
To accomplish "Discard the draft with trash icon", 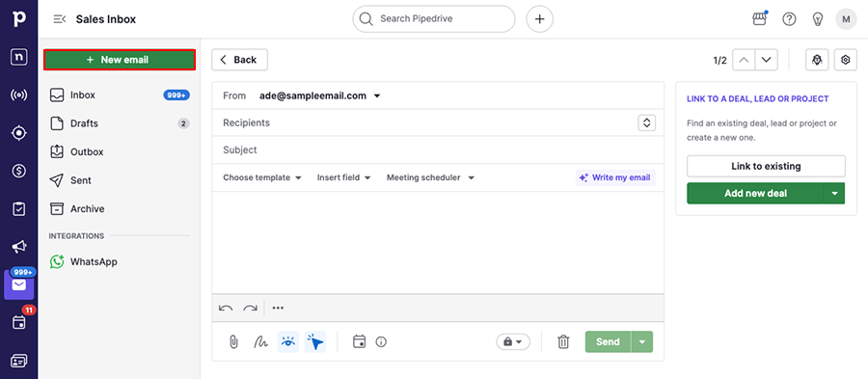I will pyautogui.click(x=563, y=342).
